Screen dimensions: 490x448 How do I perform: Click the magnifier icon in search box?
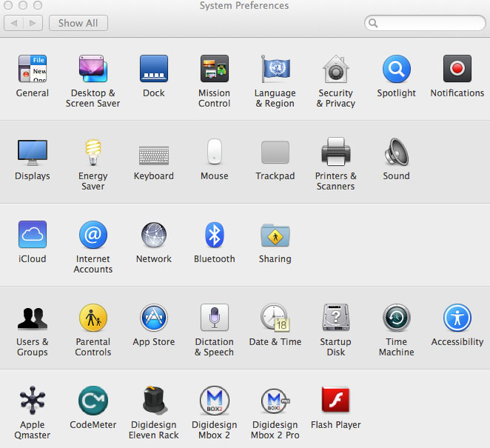tap(373, 23)
